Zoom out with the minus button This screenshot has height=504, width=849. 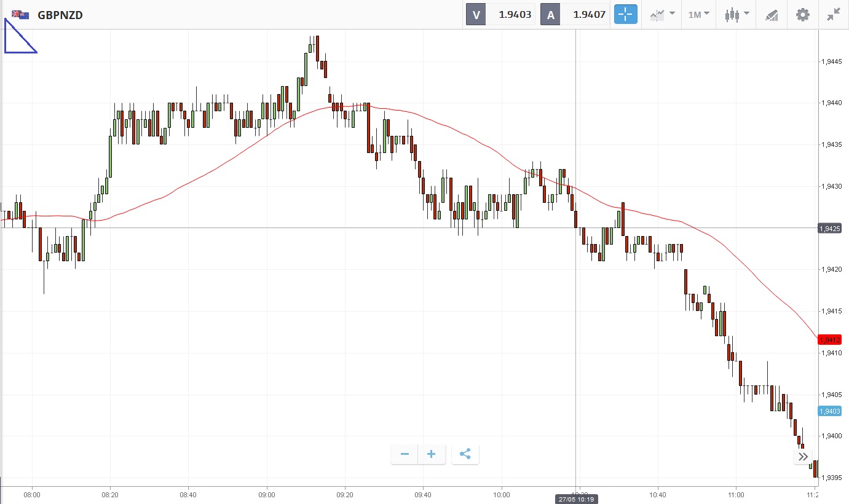tap(405, 454)
